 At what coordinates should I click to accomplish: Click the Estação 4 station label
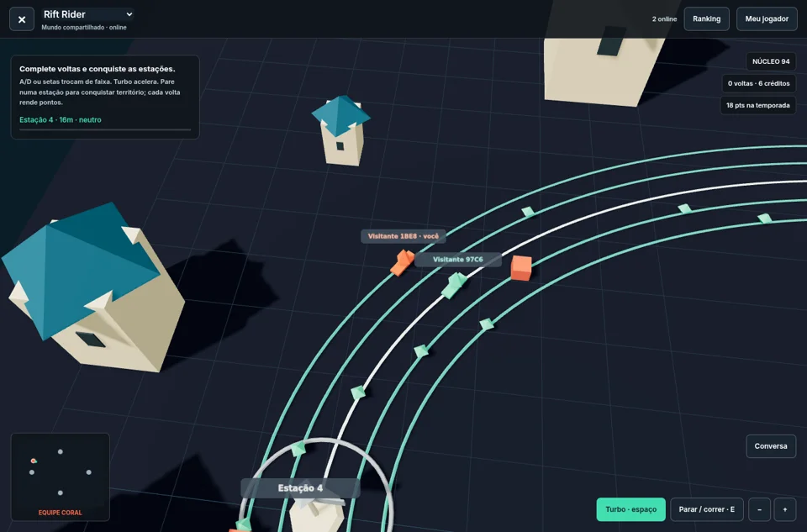300,487
